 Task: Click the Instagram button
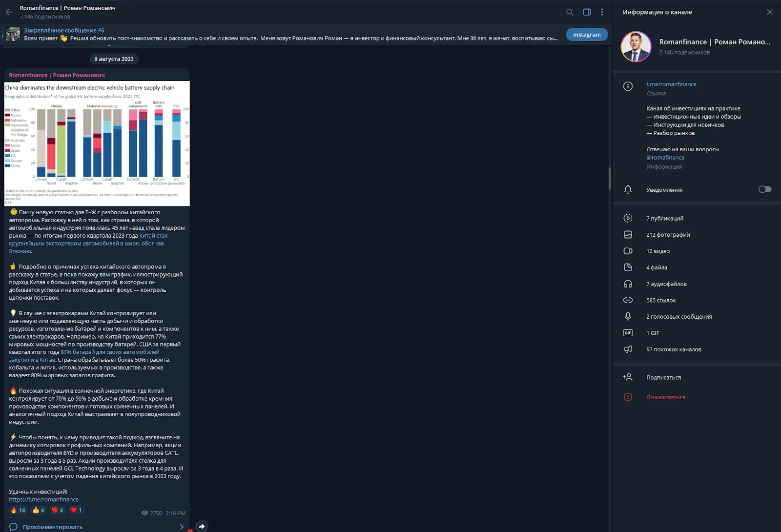click(x=587, y=35)
